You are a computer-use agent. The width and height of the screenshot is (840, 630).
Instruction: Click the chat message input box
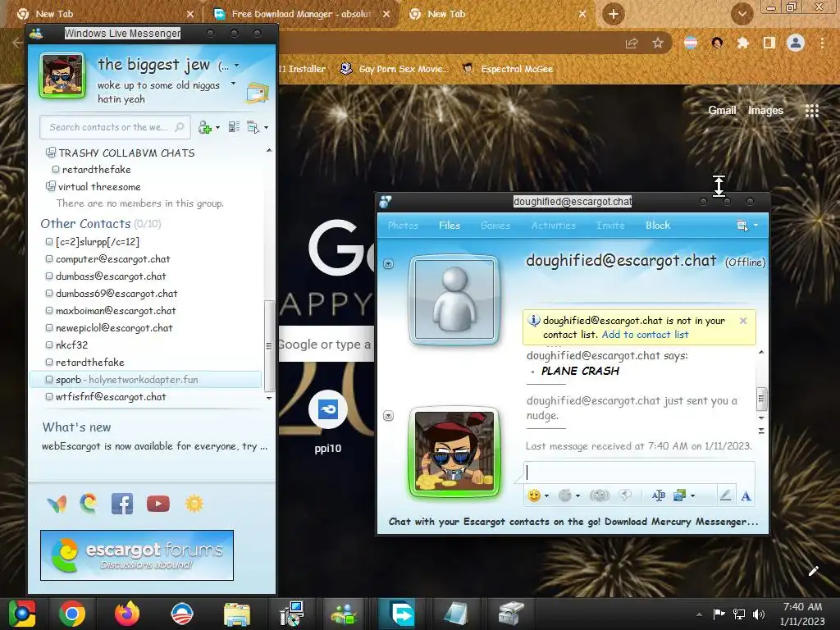(x=638, y=472)
